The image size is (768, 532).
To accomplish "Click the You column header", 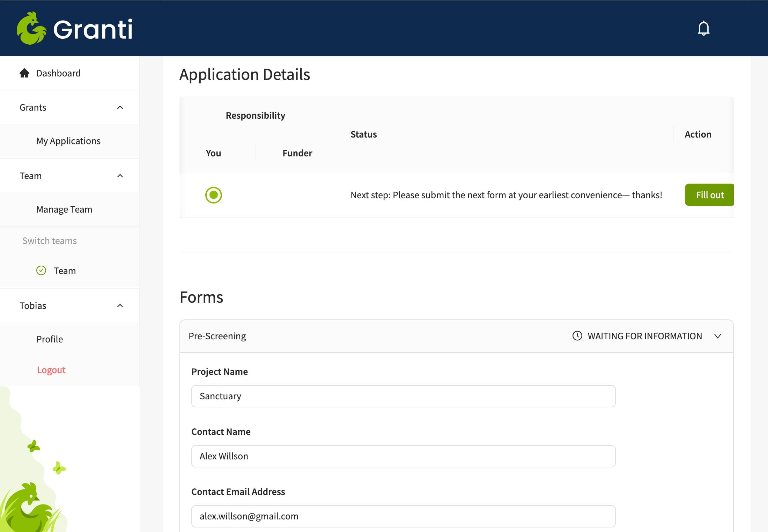I will [x=213, y=153].
